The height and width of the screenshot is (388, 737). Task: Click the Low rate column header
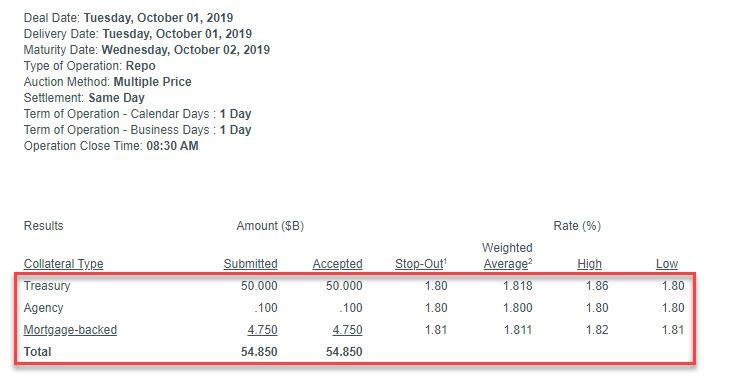coord(667,264)
